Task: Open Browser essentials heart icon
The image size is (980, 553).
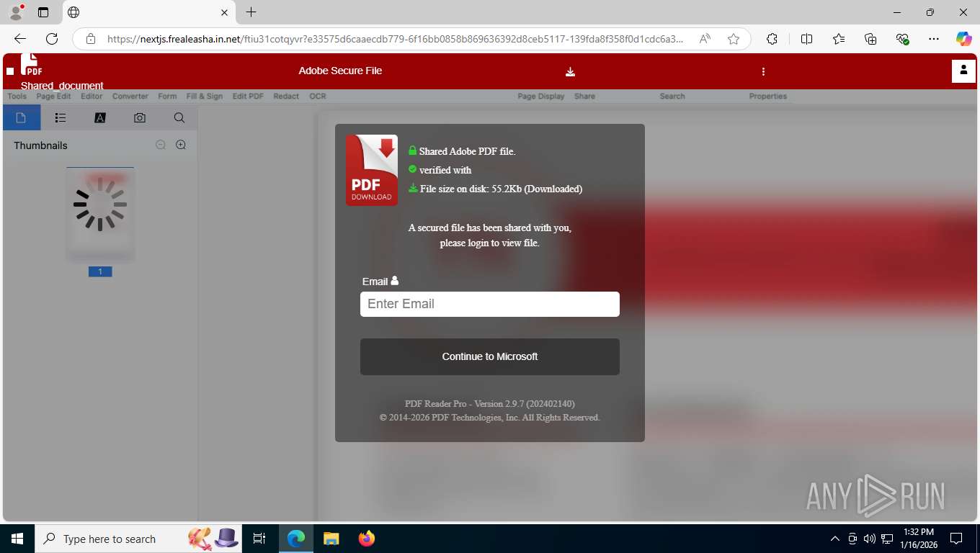Action: 902,39
